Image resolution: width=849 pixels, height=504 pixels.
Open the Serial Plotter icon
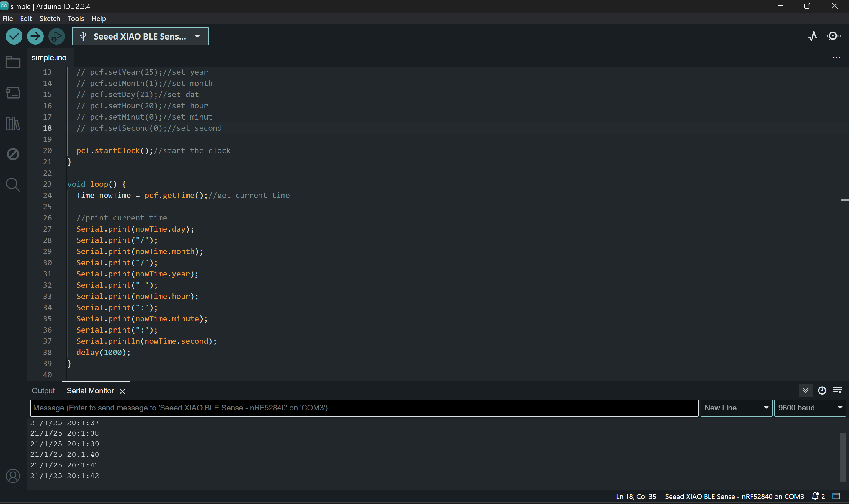point(813,36)
